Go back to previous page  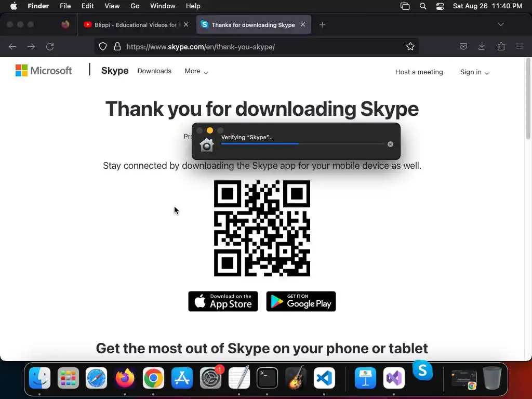point(12,46)
